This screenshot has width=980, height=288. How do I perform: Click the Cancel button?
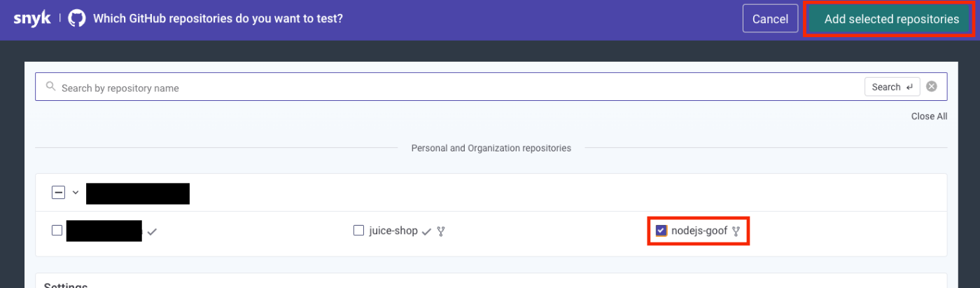[771, 19]
